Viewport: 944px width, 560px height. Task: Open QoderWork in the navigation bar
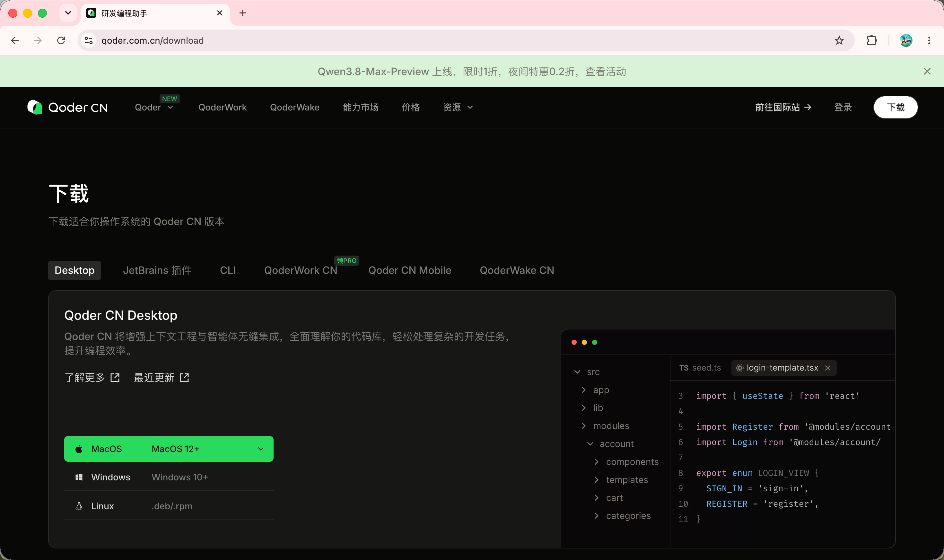tap(223, 108)
